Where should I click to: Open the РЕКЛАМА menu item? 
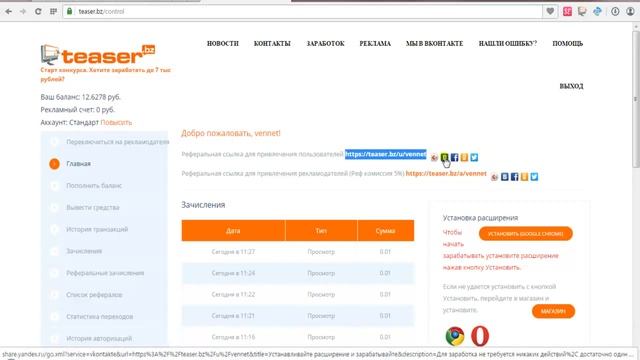375,43
